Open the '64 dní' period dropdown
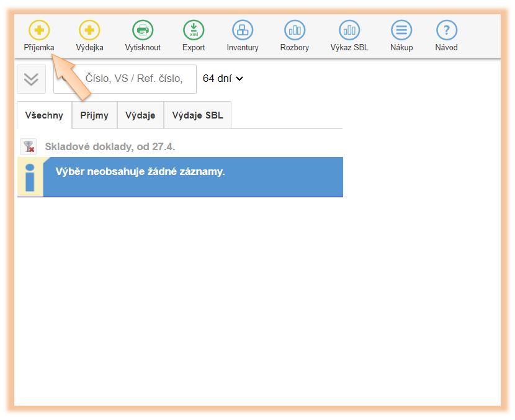The width and height of the screenshot is (515, 420). (x=223, y=79)
